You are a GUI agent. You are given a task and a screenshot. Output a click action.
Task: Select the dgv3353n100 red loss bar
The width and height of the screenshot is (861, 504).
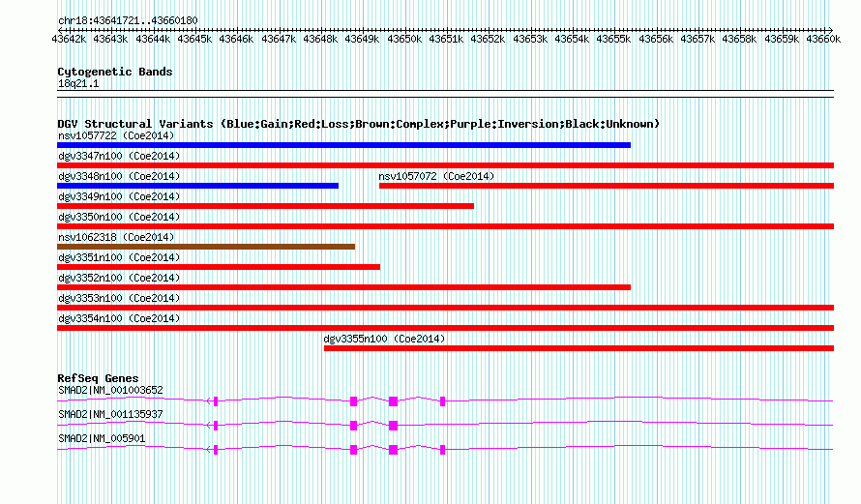[x=445, y=308]
